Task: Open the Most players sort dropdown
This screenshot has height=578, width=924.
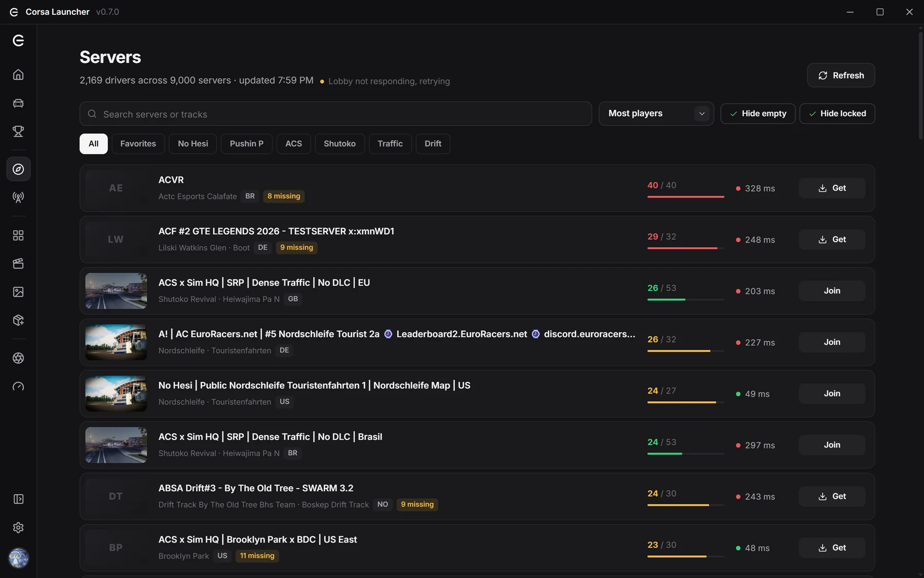Action: 656,114
